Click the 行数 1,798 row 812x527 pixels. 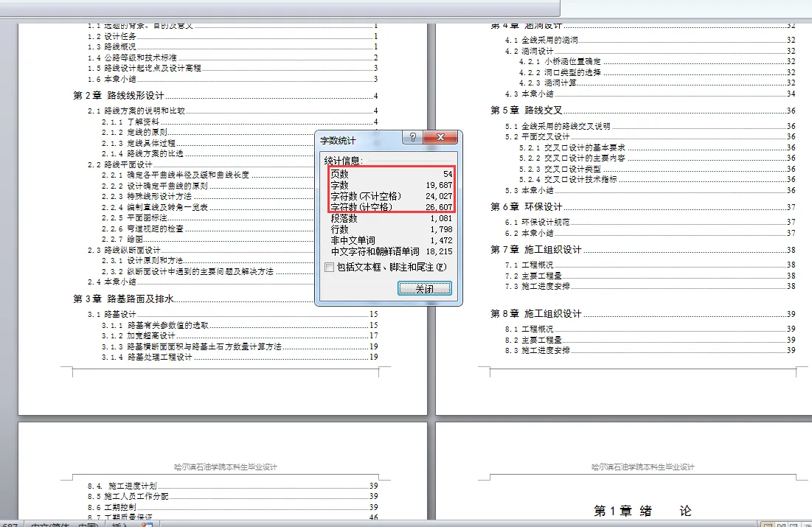click(392, 229)
